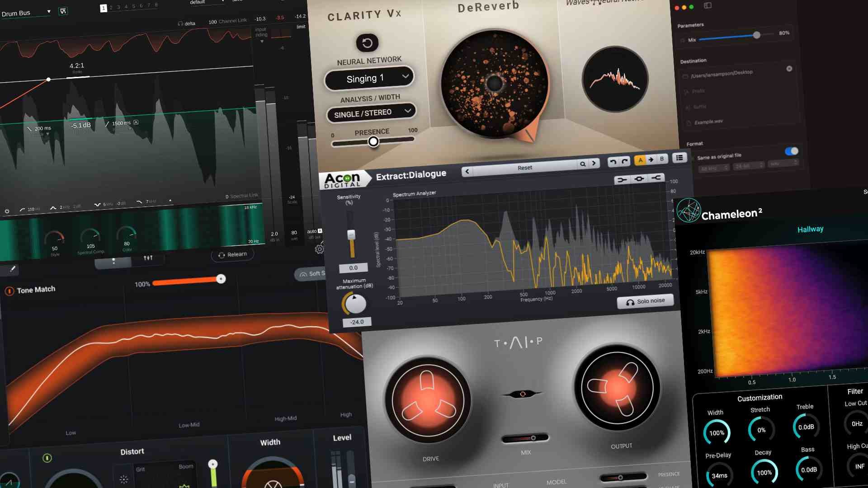Click the TAIP PRESENCE slider
The width and height of the screenshot is (868, 488).
click(623, 478)
